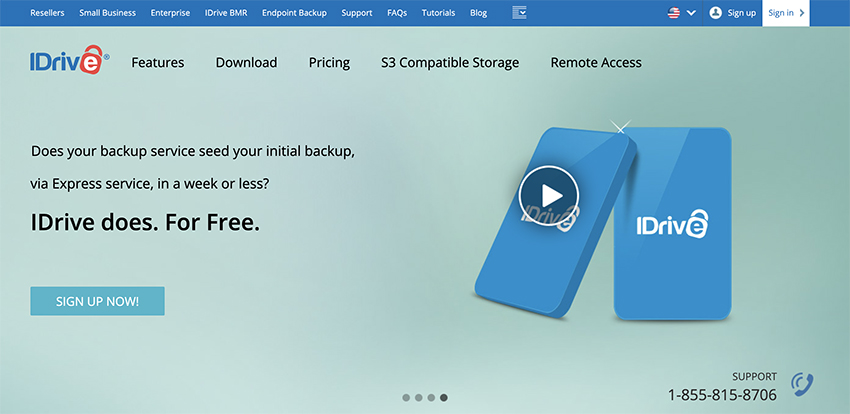Open the Pricing page
The height and width of the screenshot is (414, 850).
click(329, 63)
